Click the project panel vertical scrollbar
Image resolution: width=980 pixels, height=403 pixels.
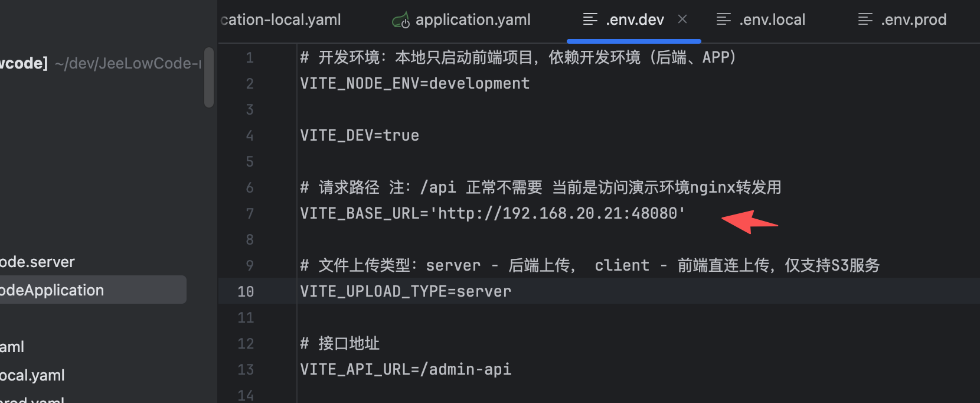[x=208, y=77]
